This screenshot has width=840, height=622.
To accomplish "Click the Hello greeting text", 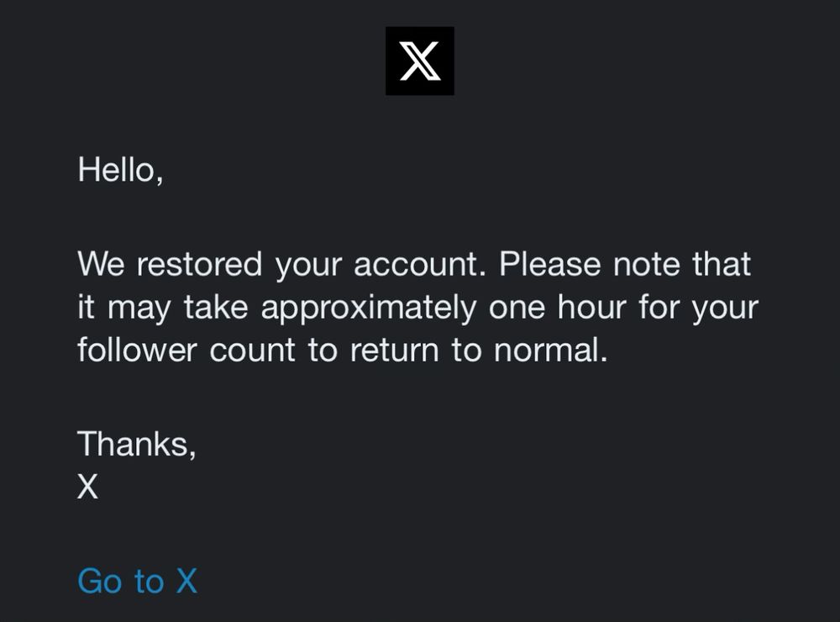I will (120, 170).
